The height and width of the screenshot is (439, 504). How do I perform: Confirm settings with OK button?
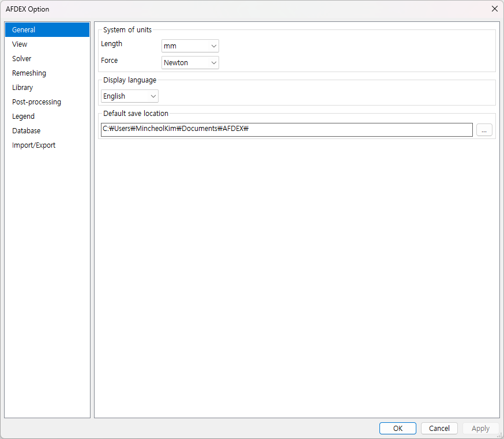pyautogui.click(x=398, y=429)
